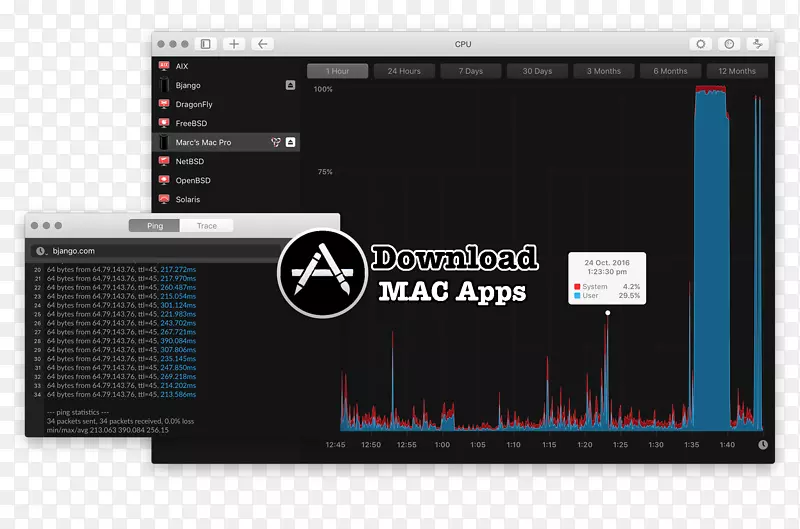
Task: Click the plus button to add server
Action: pyautogui.click(x=233, y=44)
